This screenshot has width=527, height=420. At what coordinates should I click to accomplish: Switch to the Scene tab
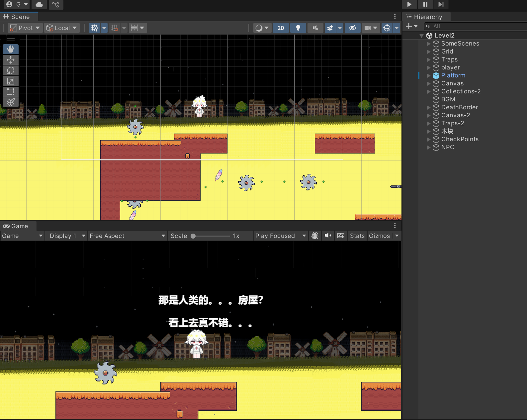tap(19, 17)
